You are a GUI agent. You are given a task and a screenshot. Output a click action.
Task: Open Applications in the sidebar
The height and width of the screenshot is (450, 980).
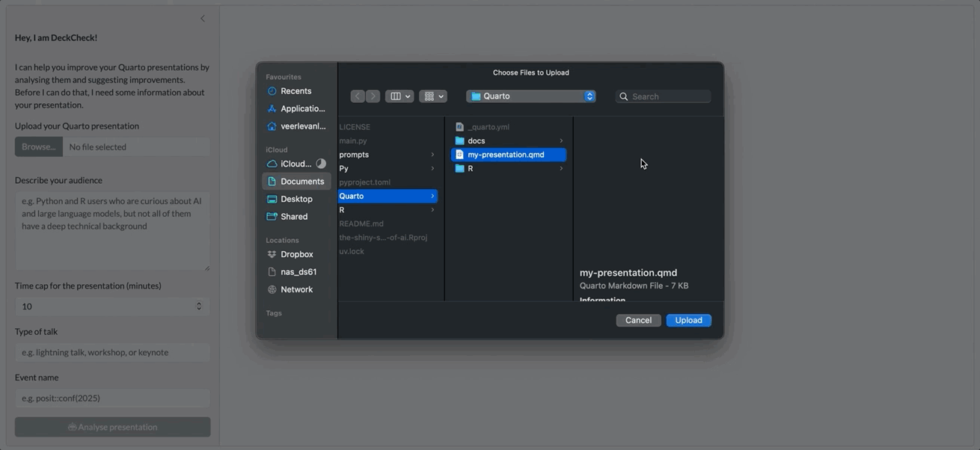pos(302,108)
